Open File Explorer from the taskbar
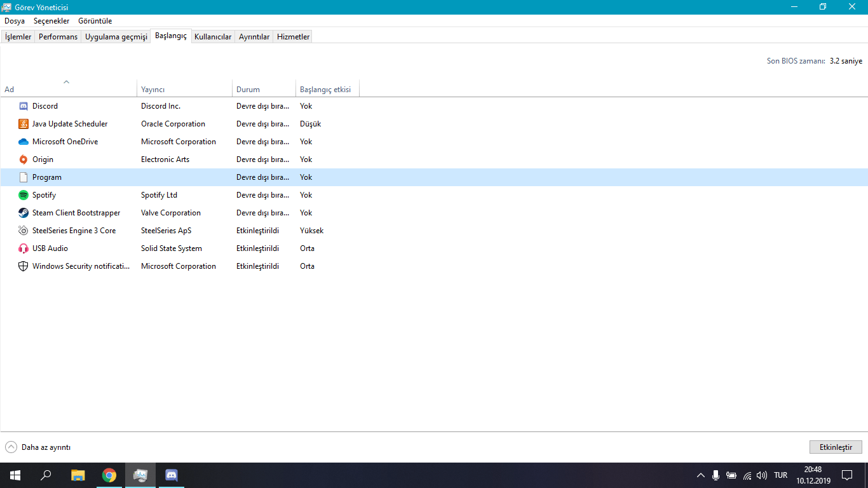This screenshot has width=868, height=488. click(78, 475)
